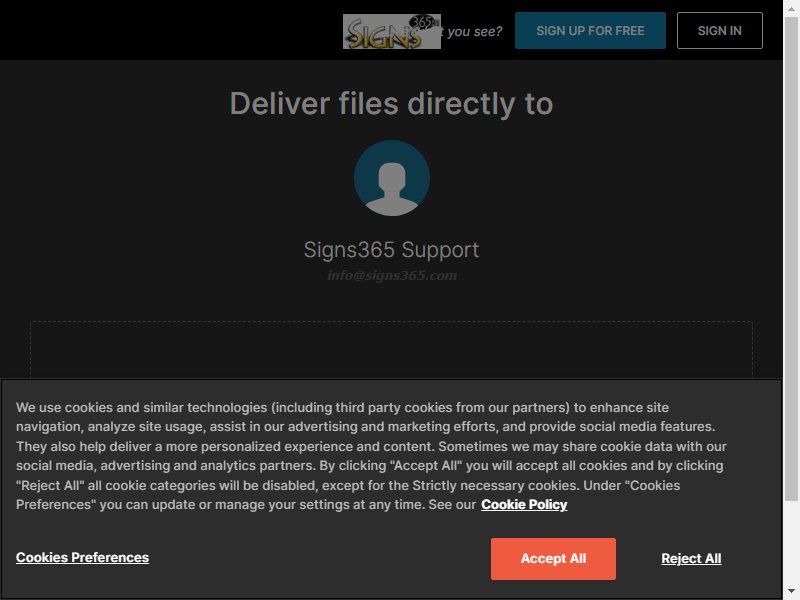Click the 'Deliver files directly to' heading
Image resolution: width=800 pixels, height=600 pixels.
(391, 104)
